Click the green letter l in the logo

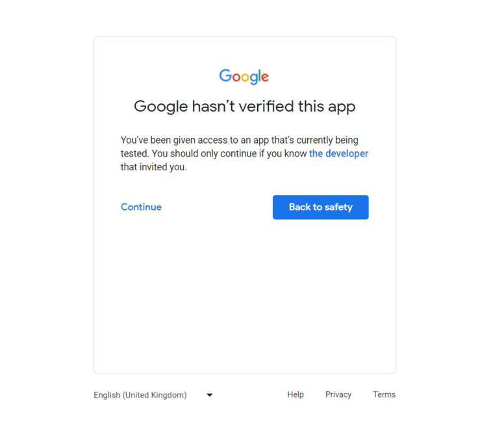coord(258,75)
